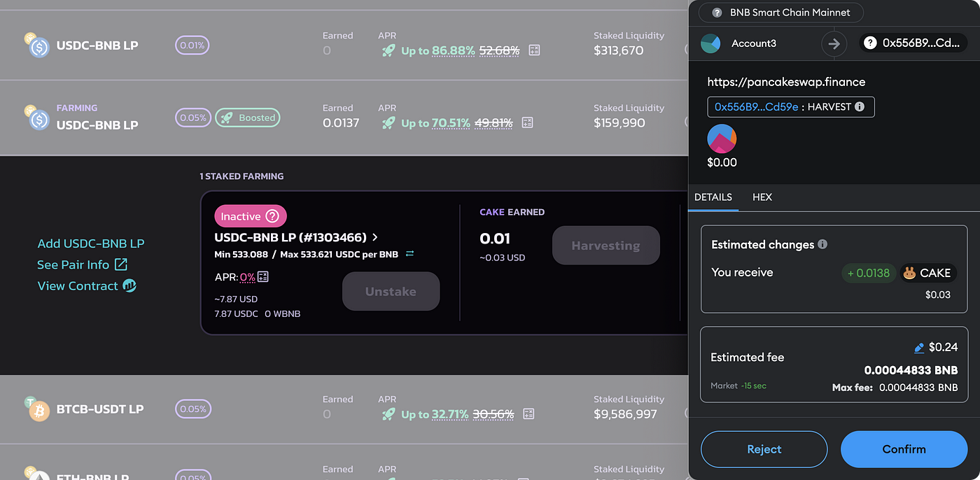Click the Market -15 sec label
Screen dimensions: 980x480
click(x=738, y=386)
